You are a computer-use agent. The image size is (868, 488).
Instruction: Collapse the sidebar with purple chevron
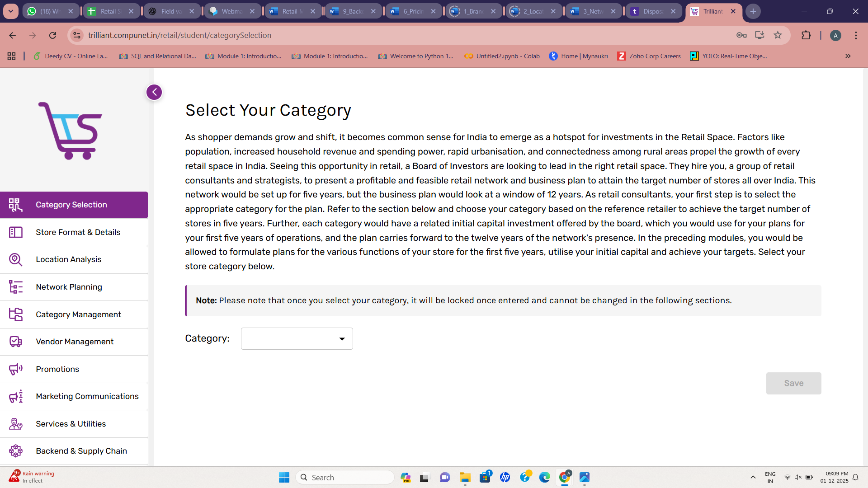[x=154, y=92]
